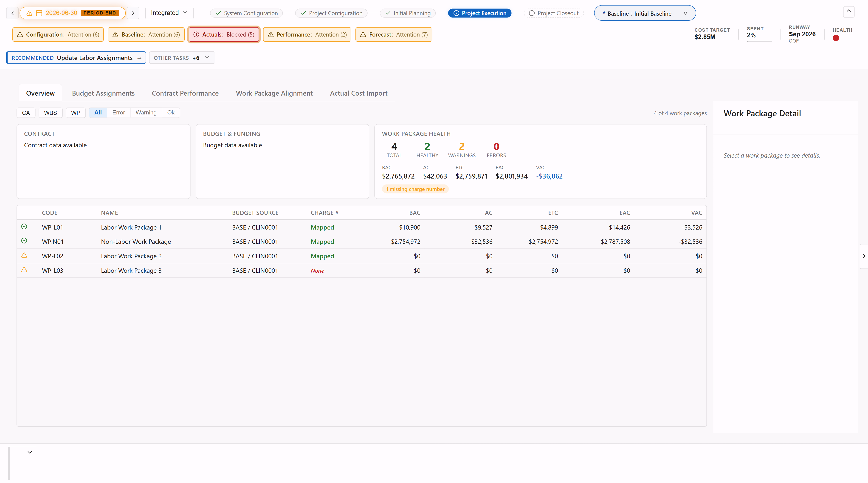Select the Project Configuration phase
The height and width of the screenshot is (483, 868).
332,13
